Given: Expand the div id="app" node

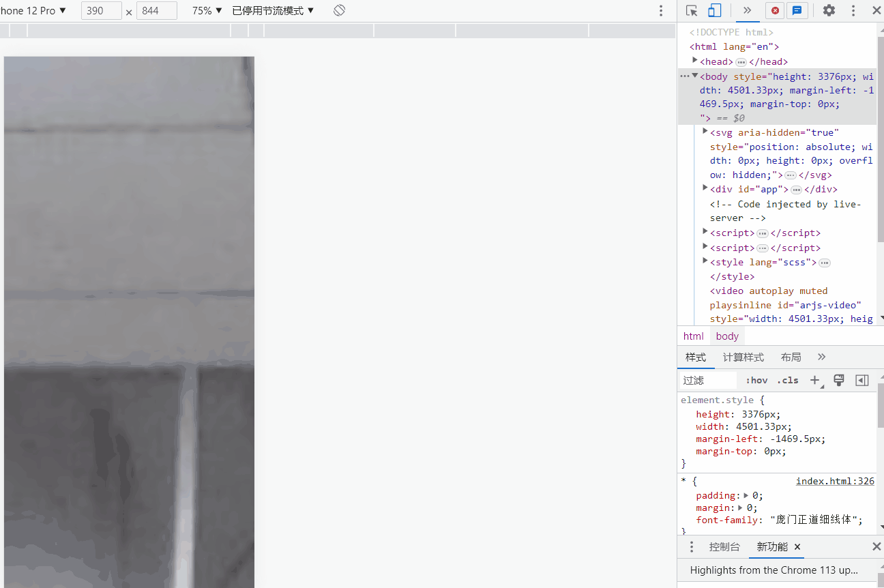Looking at the screenshot, I should pos(705,189).
